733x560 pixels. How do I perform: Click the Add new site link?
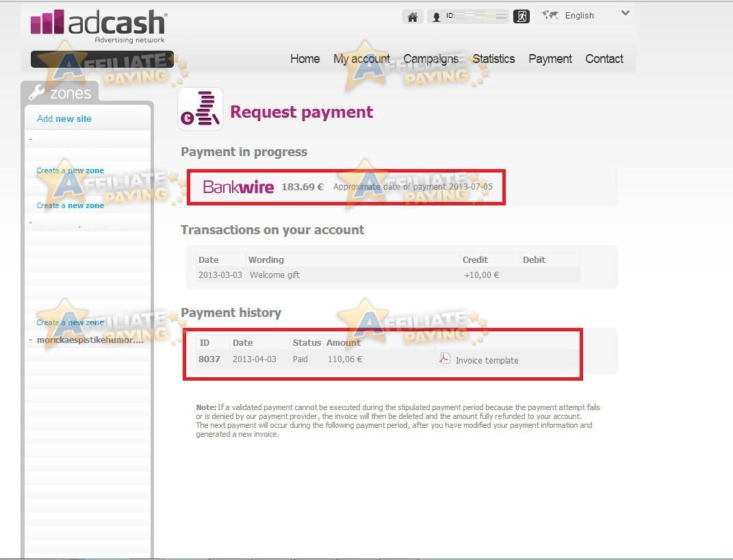click(64, 118)
